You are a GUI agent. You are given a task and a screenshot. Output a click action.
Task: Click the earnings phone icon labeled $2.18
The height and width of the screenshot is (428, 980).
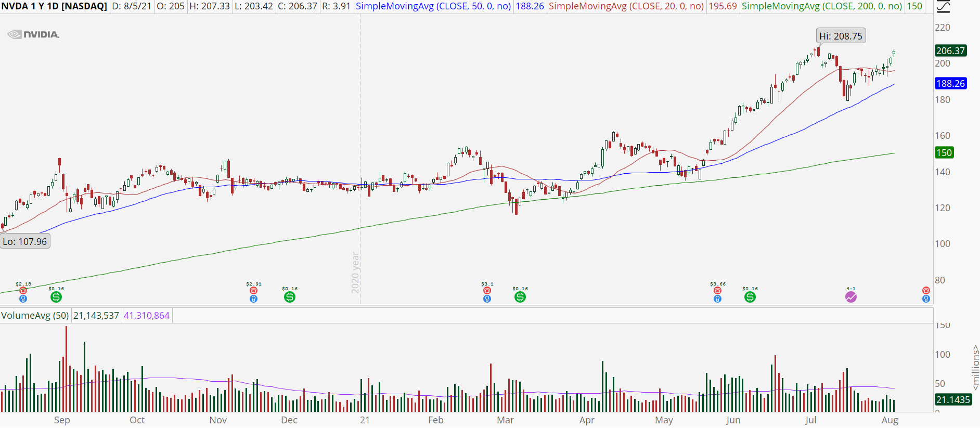tap(23, 291)
